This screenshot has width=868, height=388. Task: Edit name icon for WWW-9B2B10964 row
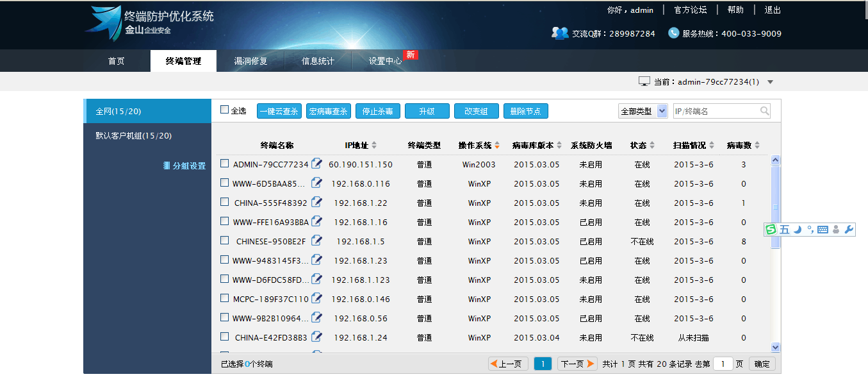pyautogui.click(x=316, y=317)
